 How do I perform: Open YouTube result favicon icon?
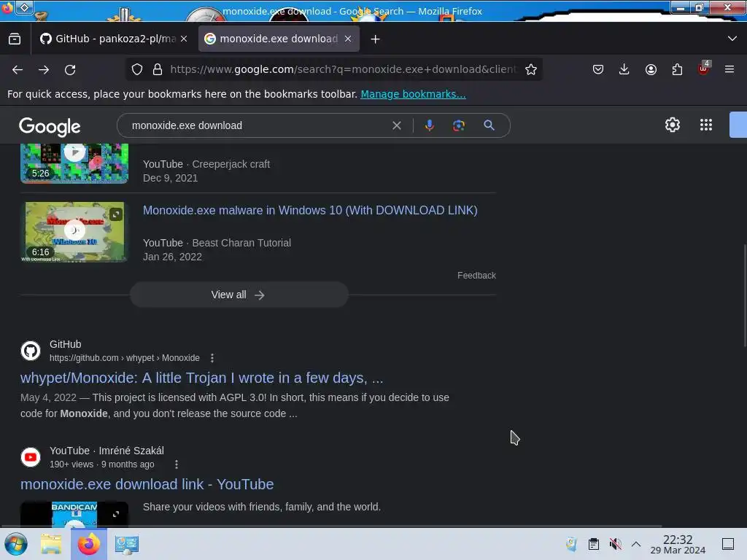(x=31, y=457)
